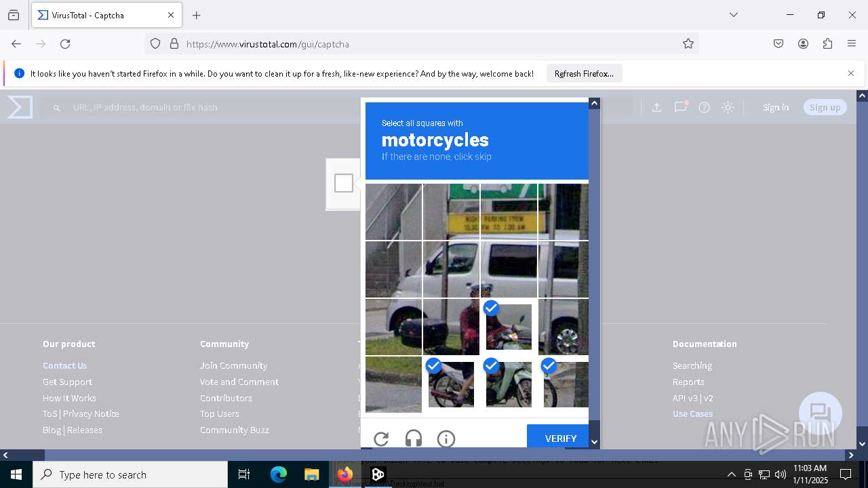Screen dimensions: 868x488
Task: Reload the page in Firefox
Action: pyautogui.click(x=65, y=43)
